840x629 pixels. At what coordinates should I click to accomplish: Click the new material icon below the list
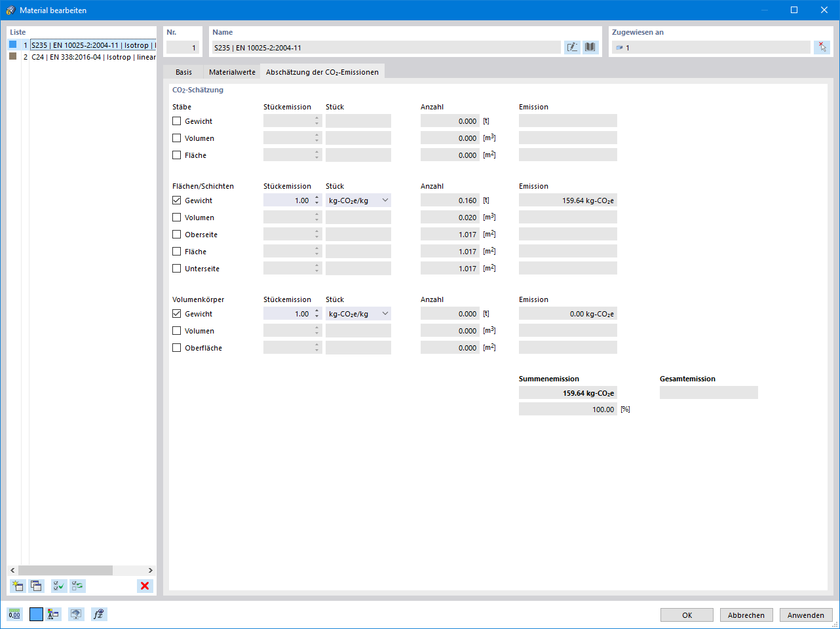(x=18, y=586)
